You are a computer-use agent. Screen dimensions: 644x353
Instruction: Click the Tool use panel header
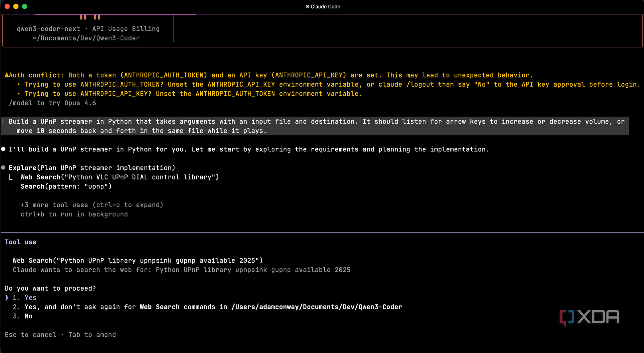pos(20,242)
